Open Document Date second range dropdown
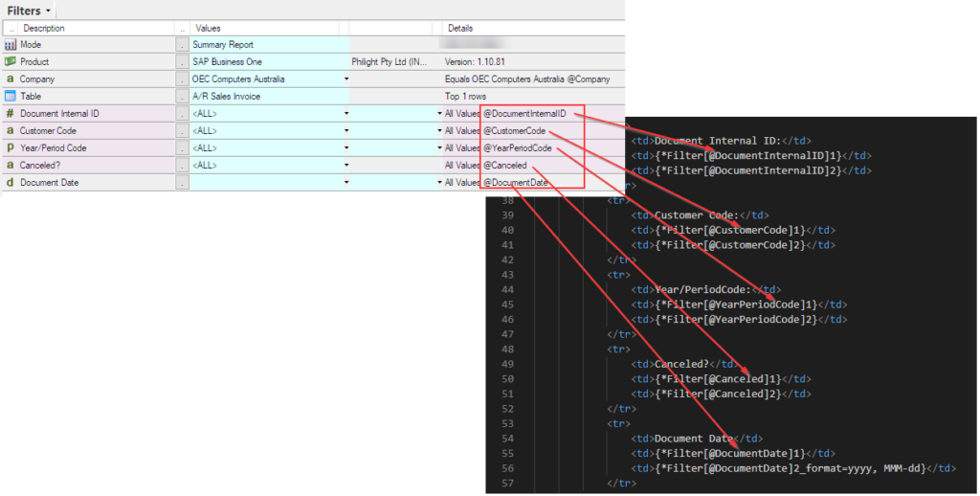The height and width of the screenshot is (496, 980). click(439, 183)
